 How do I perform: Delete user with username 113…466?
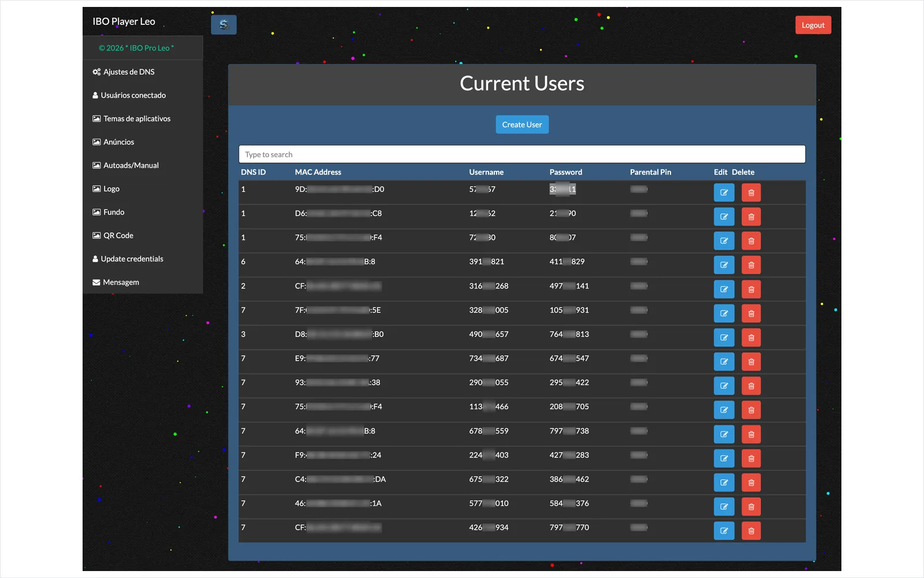(751, 410)
